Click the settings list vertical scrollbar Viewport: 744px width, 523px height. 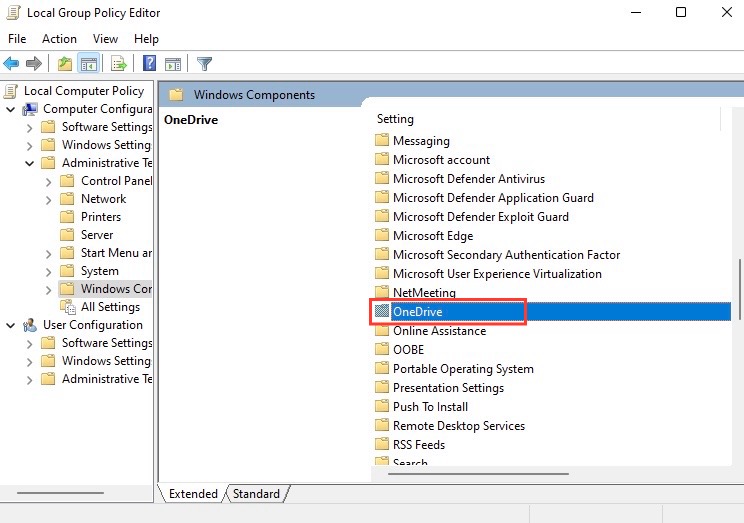coord(739,288)
